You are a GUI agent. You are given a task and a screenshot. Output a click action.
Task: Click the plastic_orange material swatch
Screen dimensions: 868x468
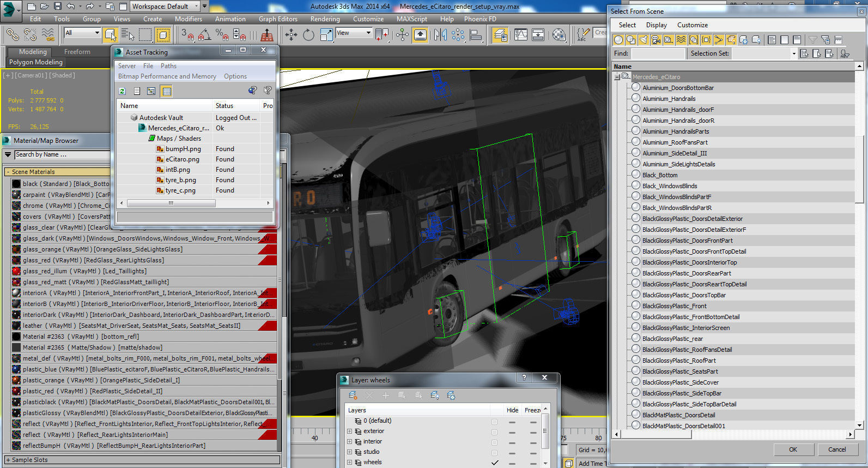pos(16,380)
